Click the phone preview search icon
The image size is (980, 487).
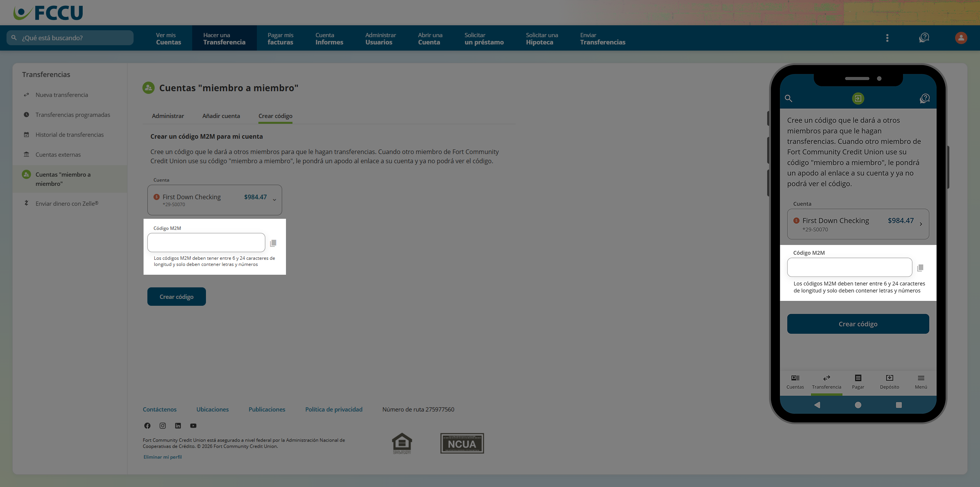click(x=788, y=98)
